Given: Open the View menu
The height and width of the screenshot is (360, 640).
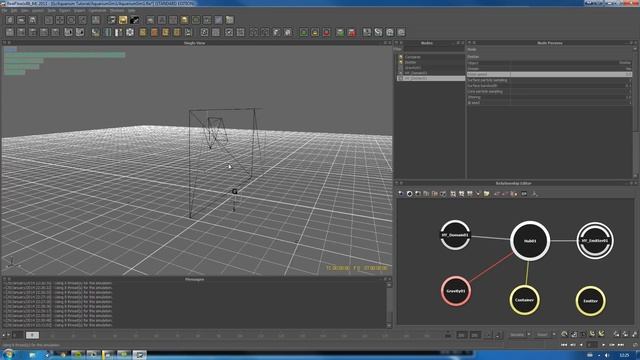Looking at the screenshot, I should coord(25,11).
